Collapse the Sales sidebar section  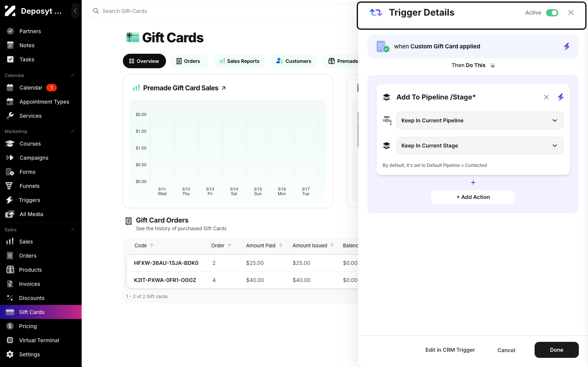pos(72,230)
